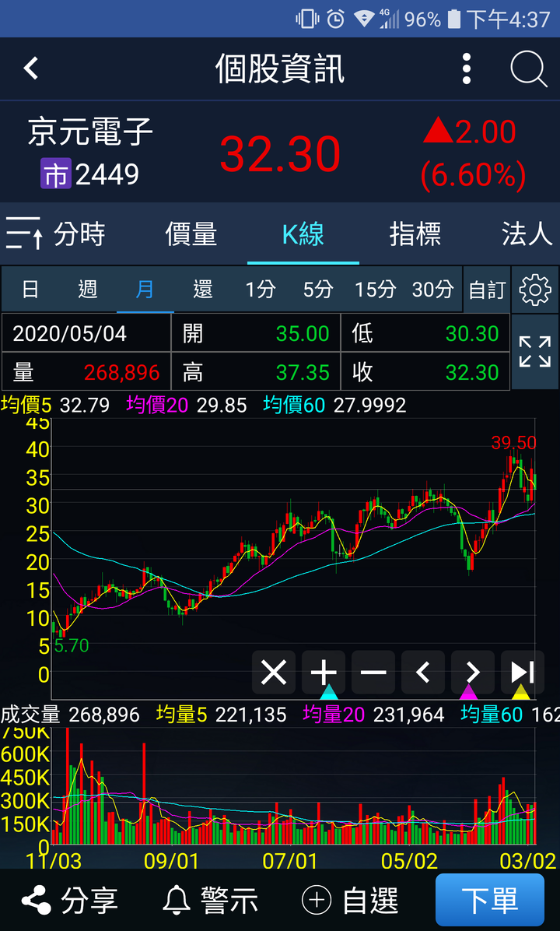Tap the 成交量 volume label
Viewport: 560px width, 931px height.
click(30, 715)
